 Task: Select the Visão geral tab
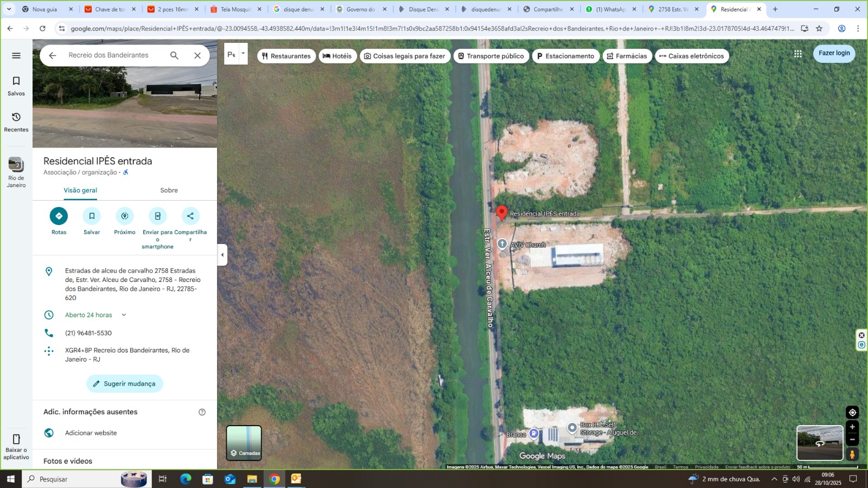click(x=80, y=190)
